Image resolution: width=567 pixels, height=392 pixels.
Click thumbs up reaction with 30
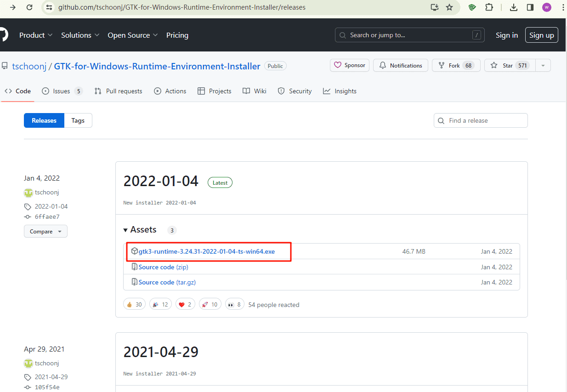pos(135,304)
